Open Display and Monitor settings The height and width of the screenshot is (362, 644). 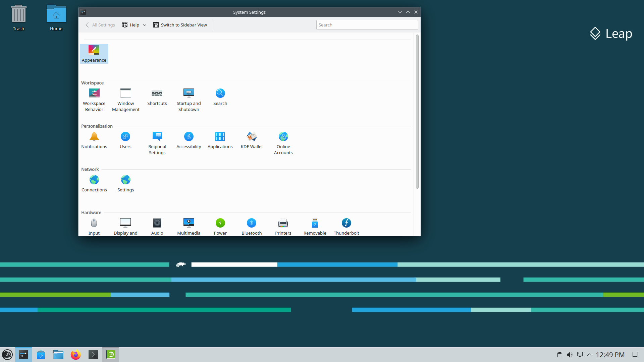(x=125, y=227)
